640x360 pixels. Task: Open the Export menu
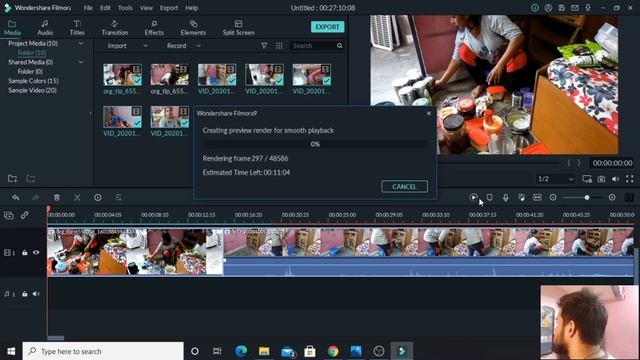pos(169,8)
